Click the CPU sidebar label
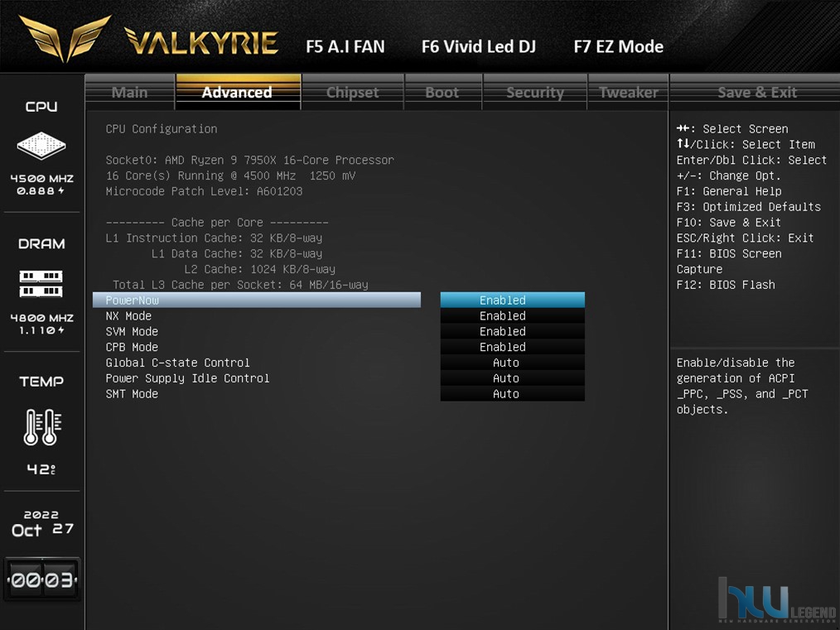840x630 pixels. (x=41, y=107)
